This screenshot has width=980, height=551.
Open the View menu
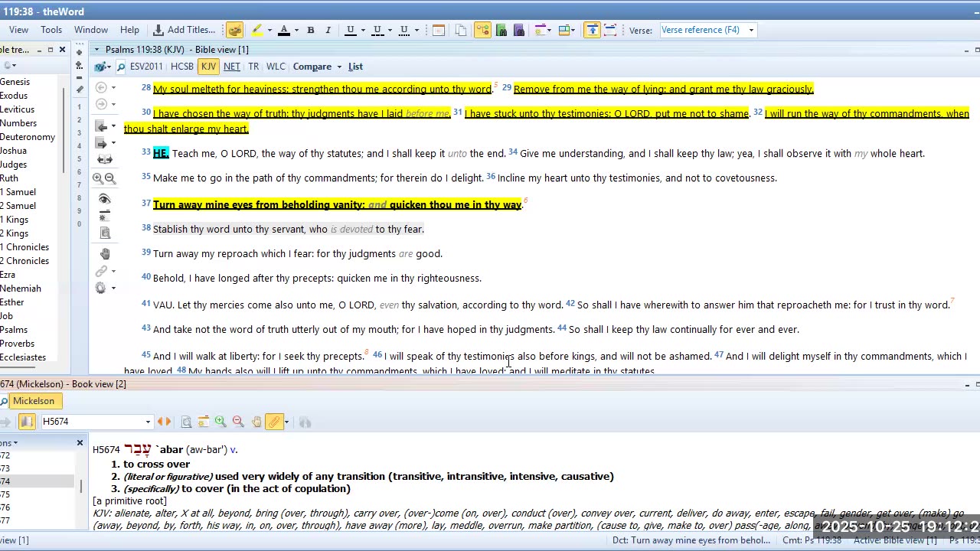[x=18, y=30]
